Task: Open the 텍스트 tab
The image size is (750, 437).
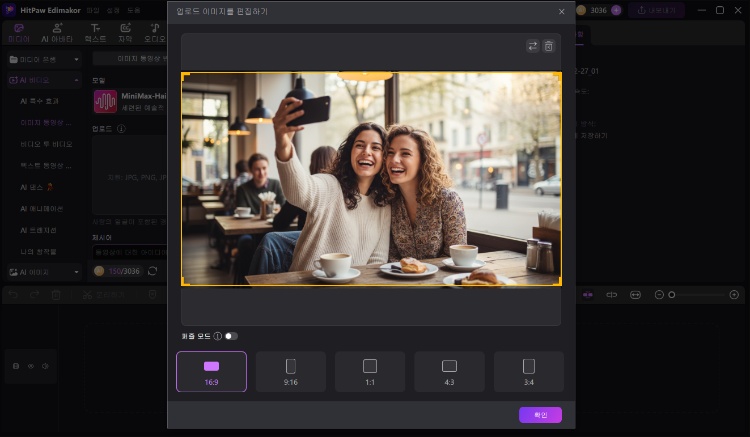Action: coord(95,33)
